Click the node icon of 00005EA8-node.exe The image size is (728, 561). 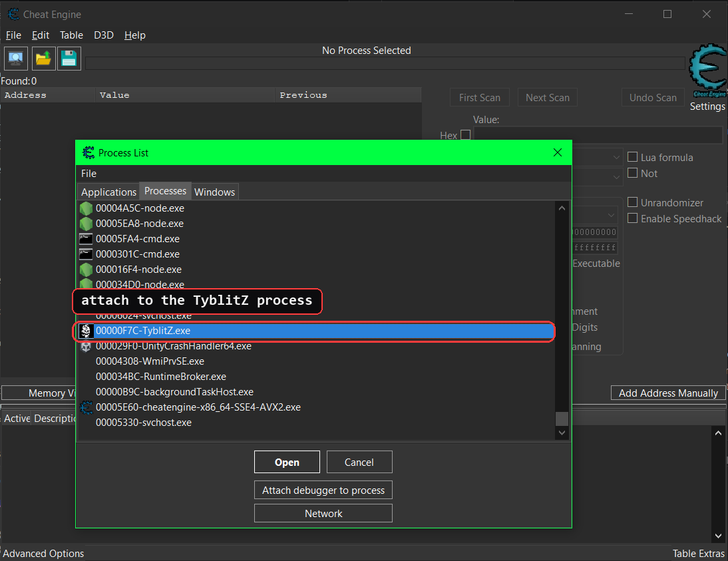(x=86, y=224)
